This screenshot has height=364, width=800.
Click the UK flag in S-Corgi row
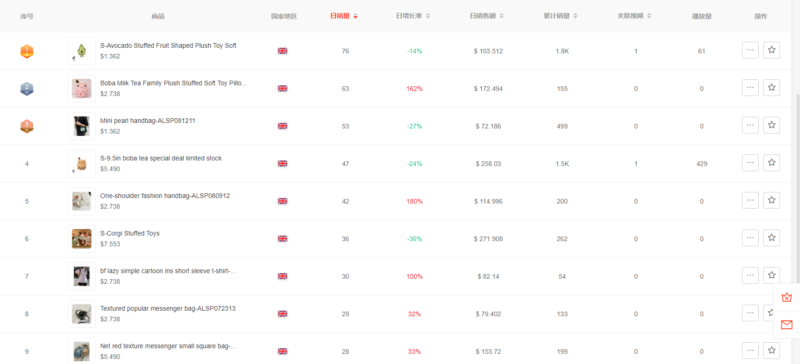pyautogui.click(x=282, y=238)
